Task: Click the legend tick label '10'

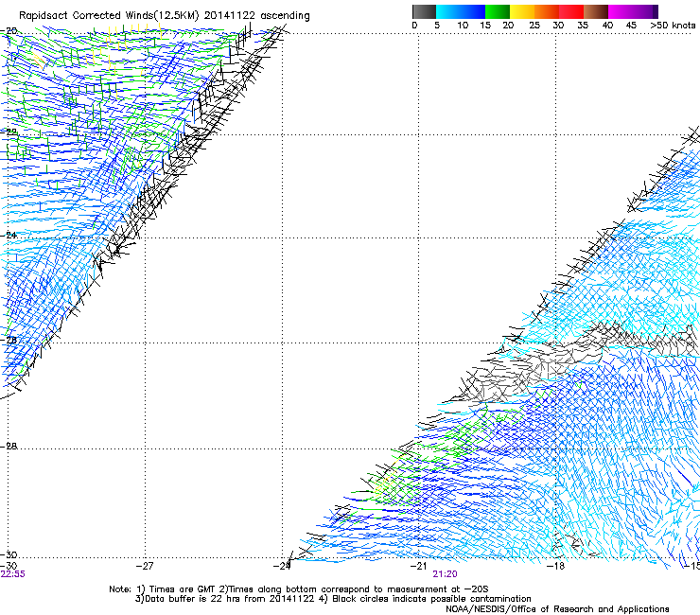Action: 463,26
